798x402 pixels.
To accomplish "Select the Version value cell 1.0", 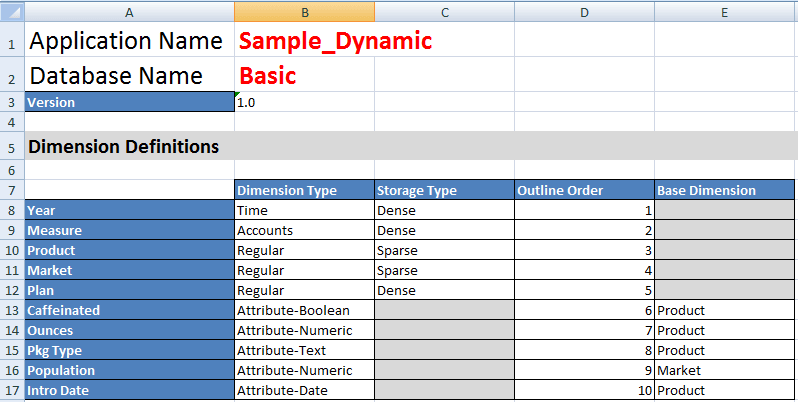I will [x=304, y=102].
